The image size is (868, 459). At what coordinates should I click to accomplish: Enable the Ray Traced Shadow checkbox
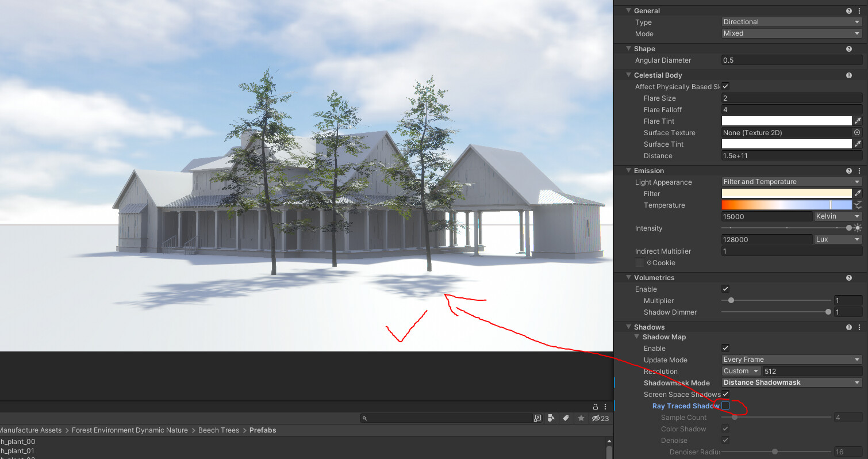pyautogui.click(x=725, y=406)
